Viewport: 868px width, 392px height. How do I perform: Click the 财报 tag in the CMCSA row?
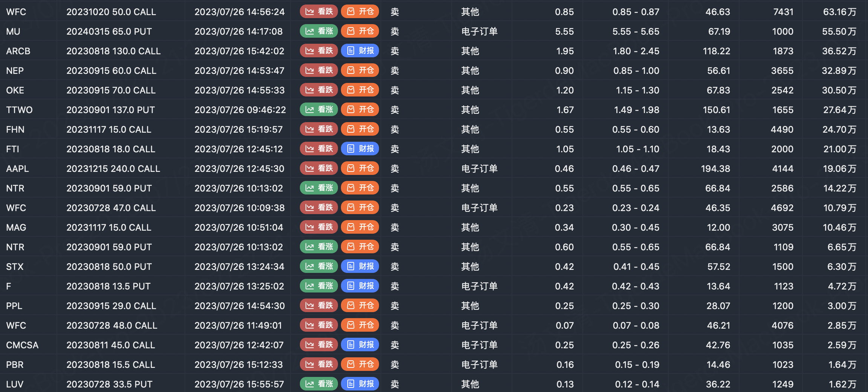360,345
